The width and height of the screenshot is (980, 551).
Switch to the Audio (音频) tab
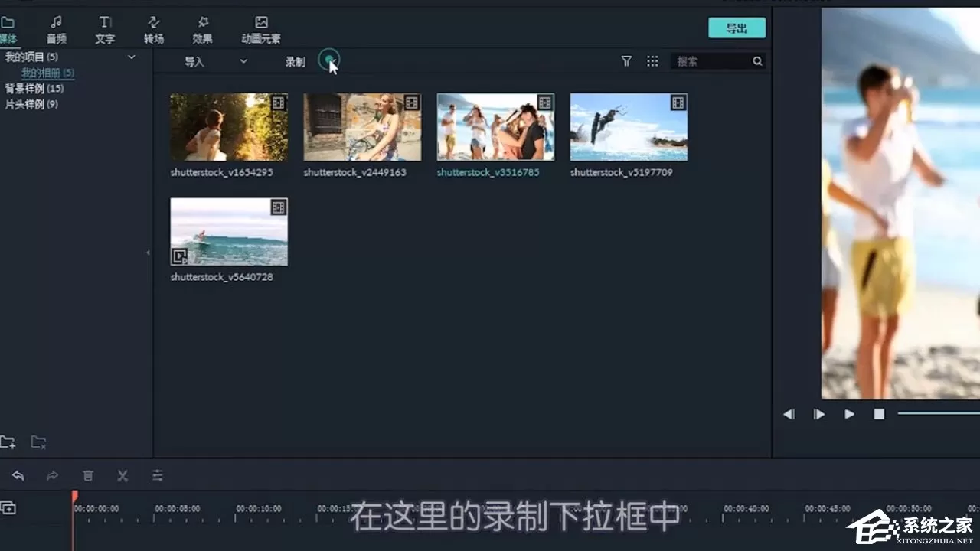click(56, 30)
